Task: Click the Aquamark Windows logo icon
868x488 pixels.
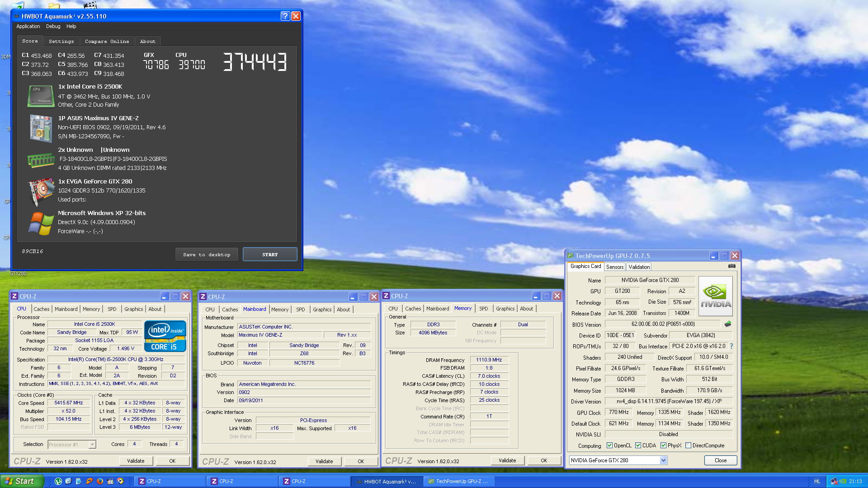Action: click(x=41, y=223)
